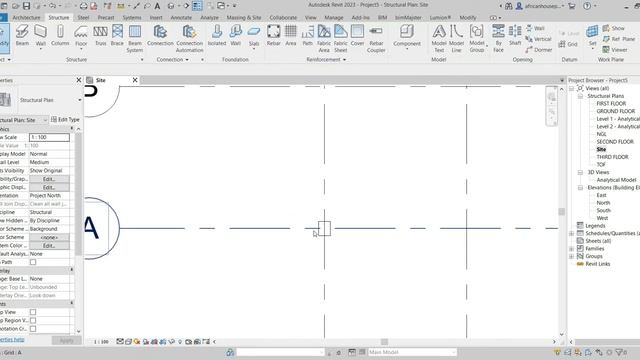Select the Path reinforcement tool
The image size is (640, 360).
[x=307, y=36]
